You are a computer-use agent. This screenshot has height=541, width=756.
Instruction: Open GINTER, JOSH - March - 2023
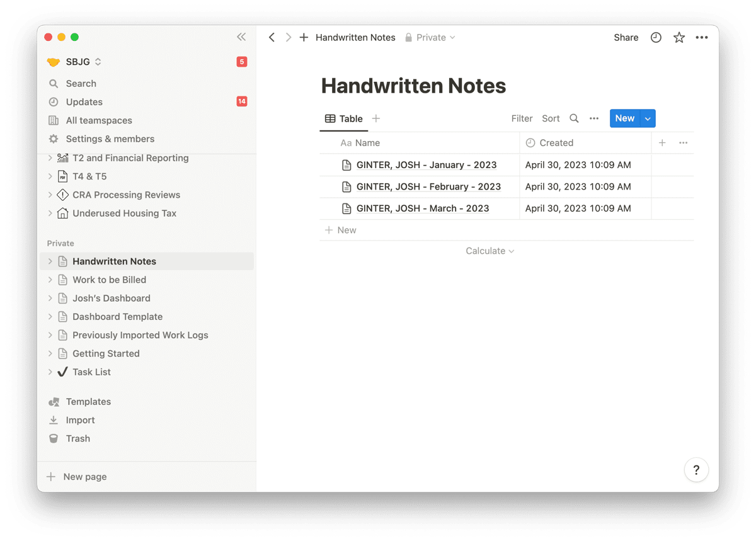tap(423, 208)
